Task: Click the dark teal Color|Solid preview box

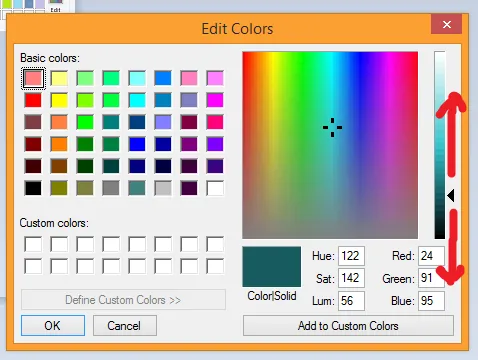Action: click(x=272, y=267)
